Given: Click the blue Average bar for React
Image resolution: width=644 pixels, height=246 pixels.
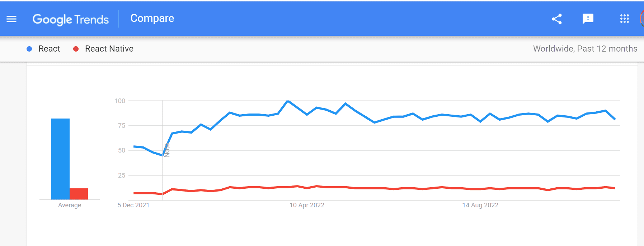Looking at the screenshot, I should click(x=60, y=158).
